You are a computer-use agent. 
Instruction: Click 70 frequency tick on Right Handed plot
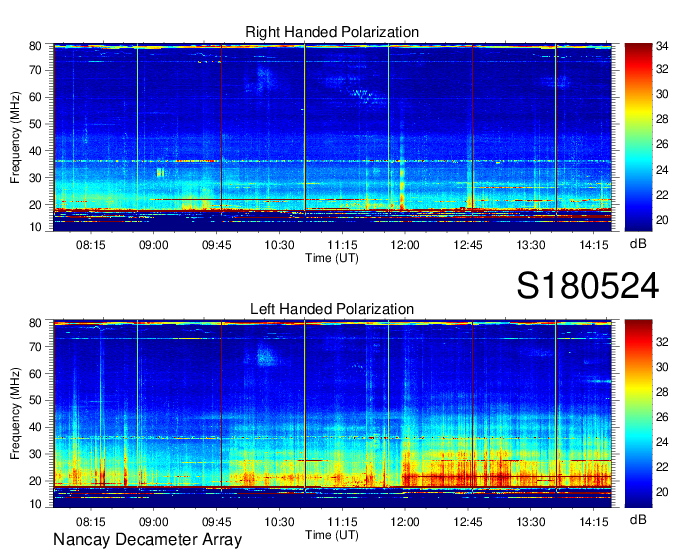click(35, 70)
